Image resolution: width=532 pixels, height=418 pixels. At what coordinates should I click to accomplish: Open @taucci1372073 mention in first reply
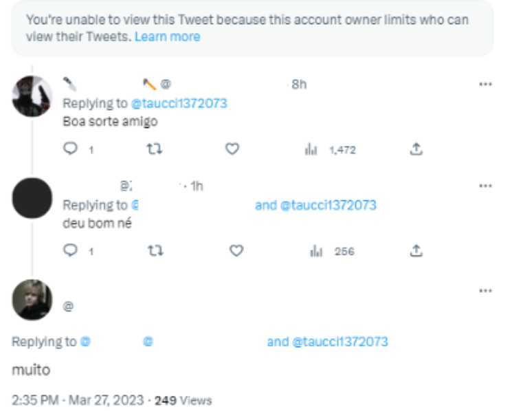click(x=179, y=103)
